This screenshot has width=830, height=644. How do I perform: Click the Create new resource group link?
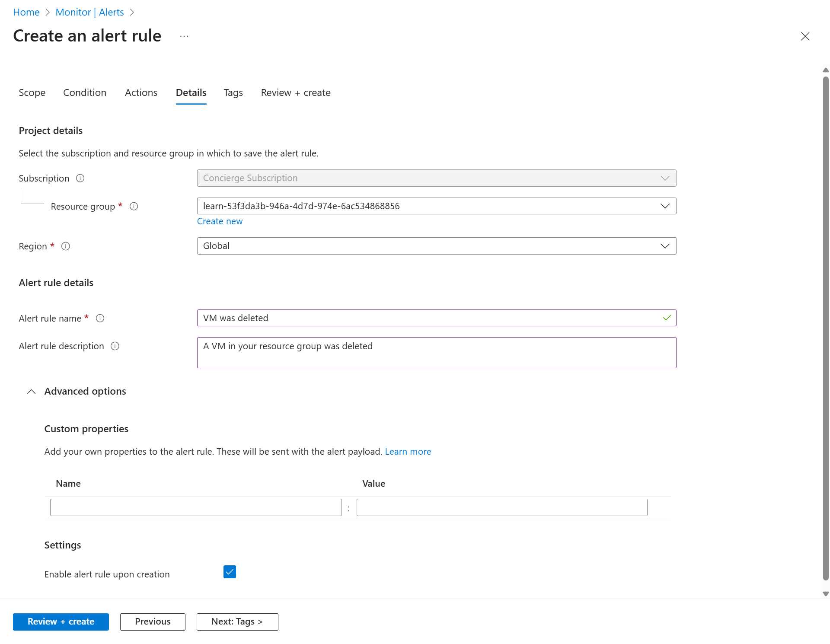pos(220,221)
